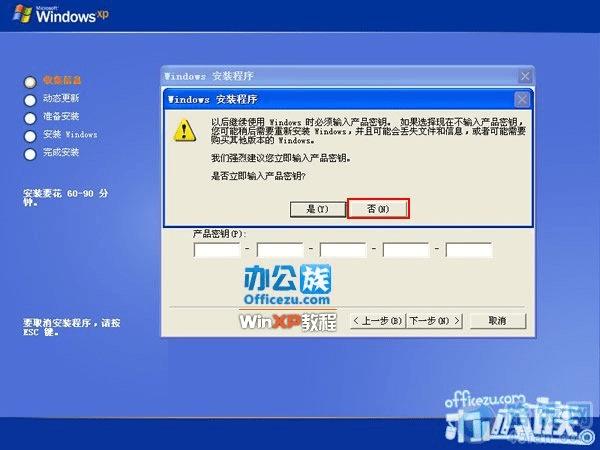Click text 我们强烈建议您立即输入产品密钥
600x450 pixels.
coord(281,158)
